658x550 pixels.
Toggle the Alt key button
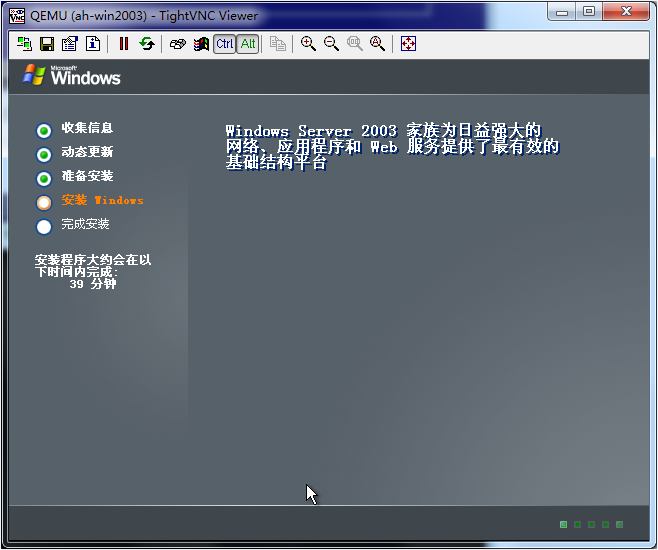pyautogui.click(x=248, y=44)
